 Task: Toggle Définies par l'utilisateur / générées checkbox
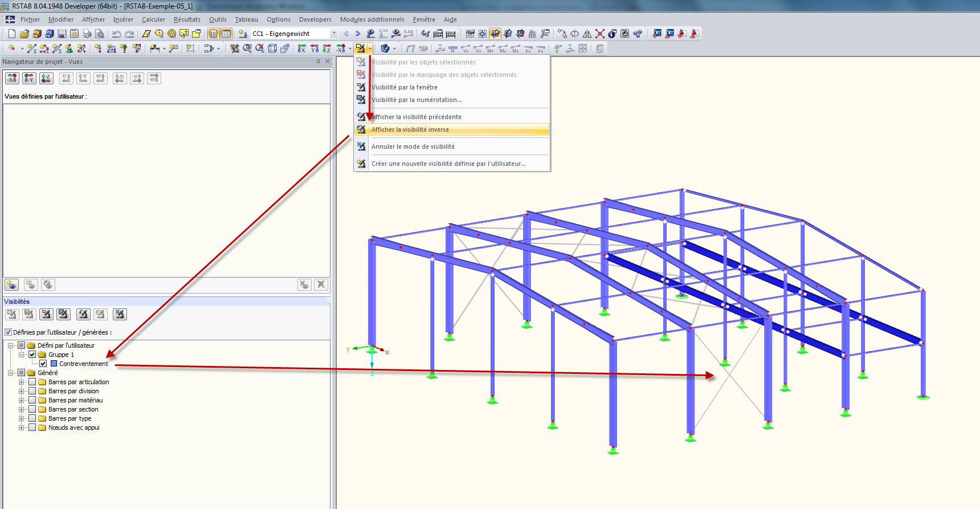click(8, 332)
